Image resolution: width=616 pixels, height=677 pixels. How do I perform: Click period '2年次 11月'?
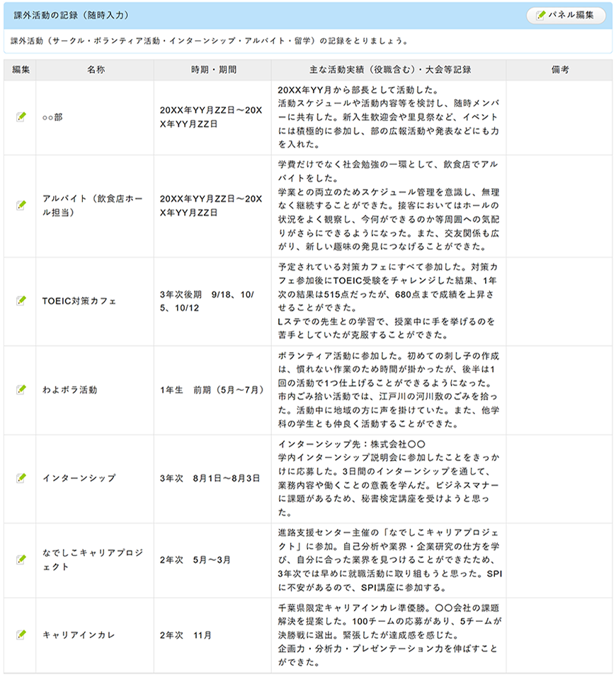[x=213, y=635]
